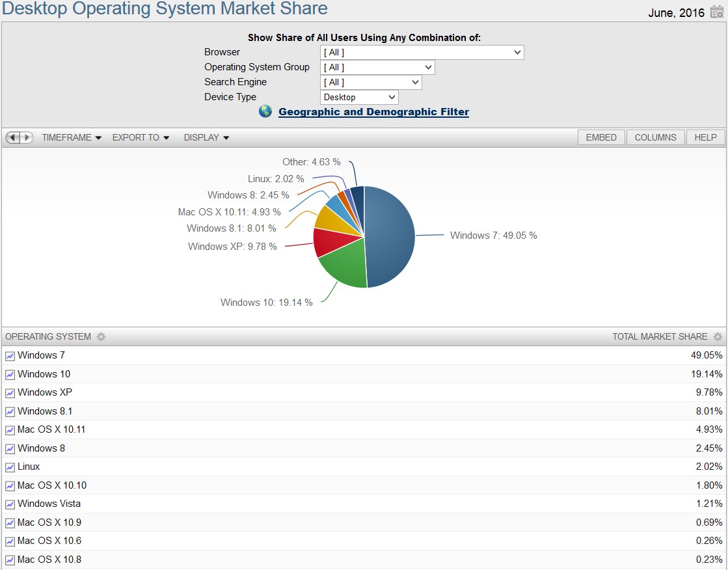Open the calendar icon next to June, 2016
728x570 pixels.
717,12
